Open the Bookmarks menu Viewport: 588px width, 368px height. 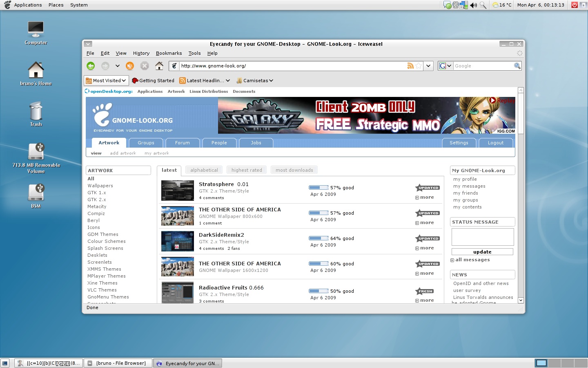[x=169, y=53]
